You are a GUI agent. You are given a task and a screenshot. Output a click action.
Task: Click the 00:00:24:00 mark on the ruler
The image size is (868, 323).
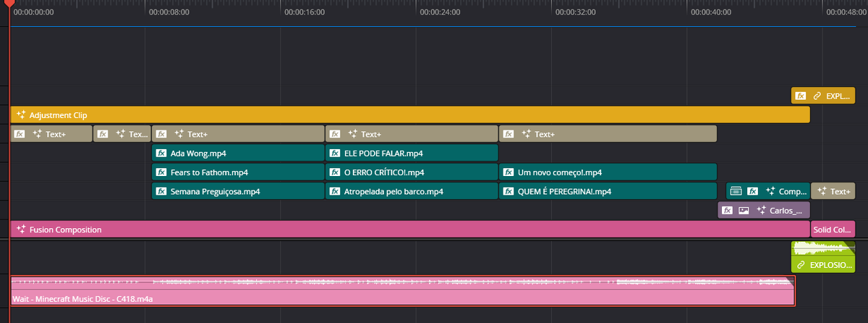click(x=440, y=12)
